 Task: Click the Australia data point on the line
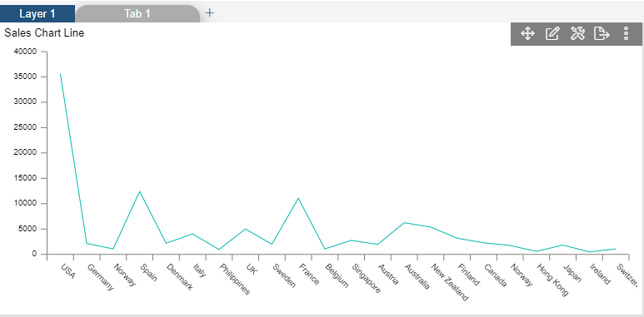pos(404,223)
